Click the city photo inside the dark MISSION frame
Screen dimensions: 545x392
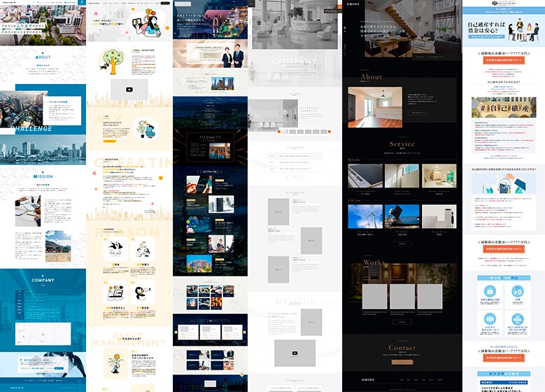click(219, 150)
